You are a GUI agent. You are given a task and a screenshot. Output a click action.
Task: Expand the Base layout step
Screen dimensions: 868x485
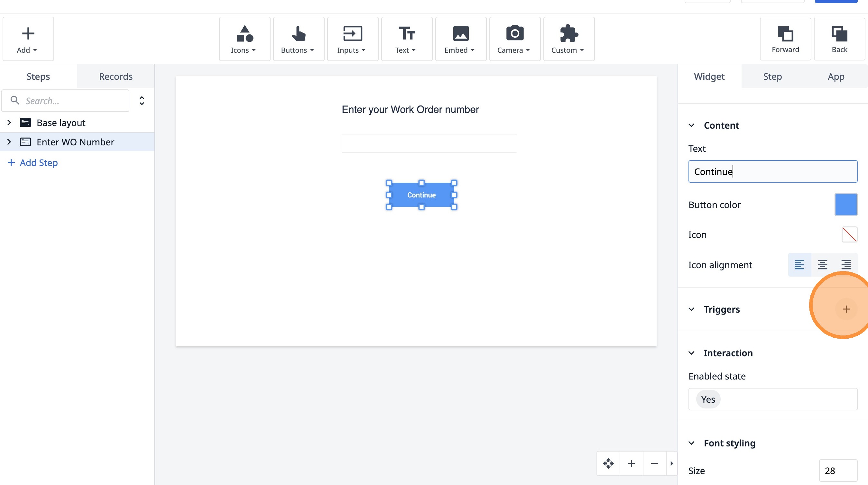[9, 123]
